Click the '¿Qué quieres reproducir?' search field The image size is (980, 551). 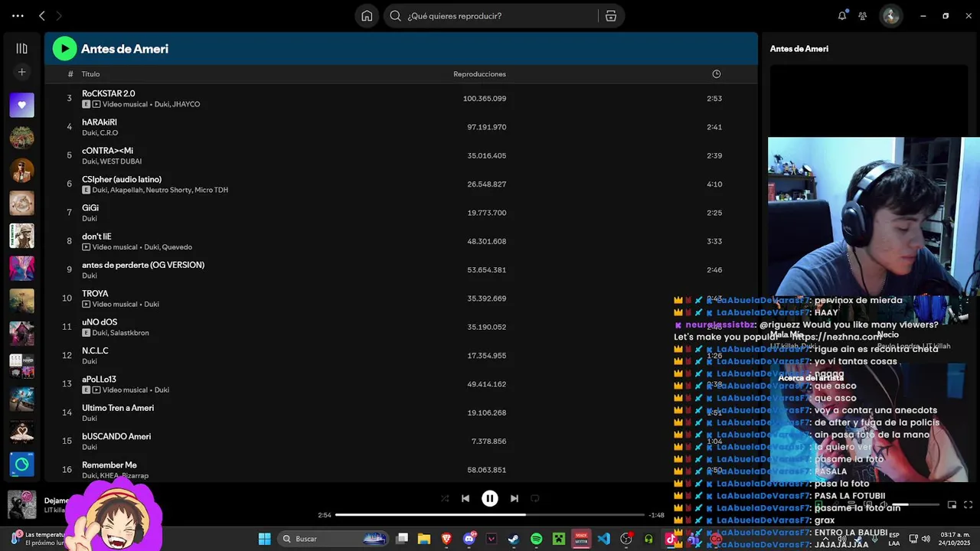coord(490,16)
